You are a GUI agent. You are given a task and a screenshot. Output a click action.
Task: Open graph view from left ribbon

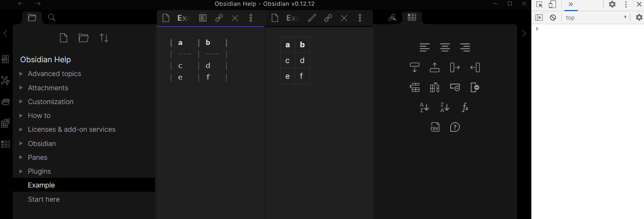[x=5, y=80]
